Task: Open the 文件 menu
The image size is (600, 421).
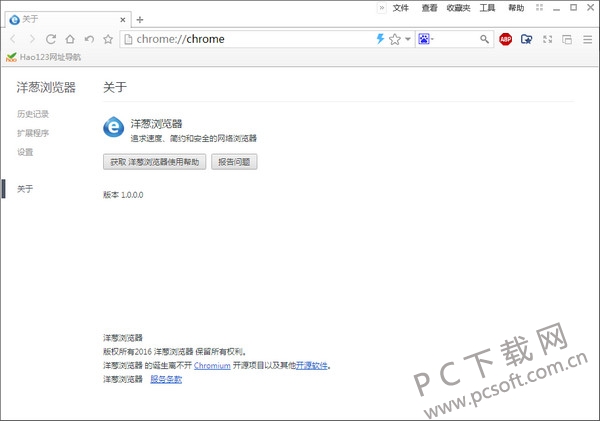Action: (401, 8)
